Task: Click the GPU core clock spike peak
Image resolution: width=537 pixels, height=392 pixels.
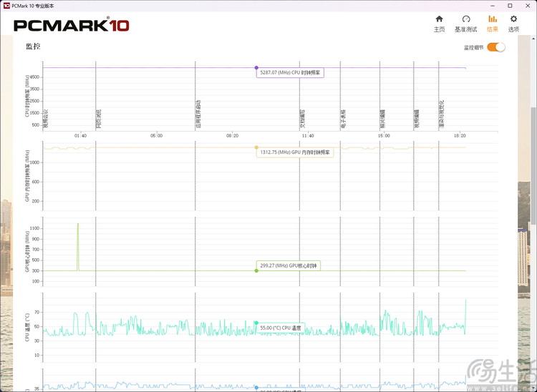Action: 78,224
